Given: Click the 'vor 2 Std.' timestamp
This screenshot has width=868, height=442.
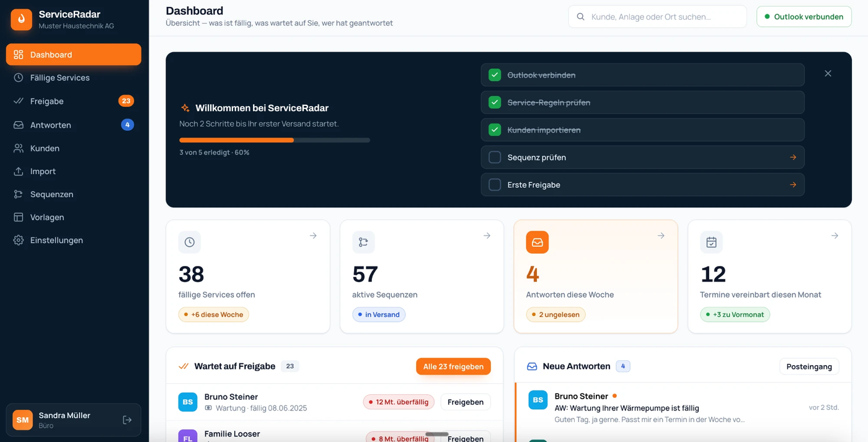Looking at the screenshot, I should tap(824, 407).
